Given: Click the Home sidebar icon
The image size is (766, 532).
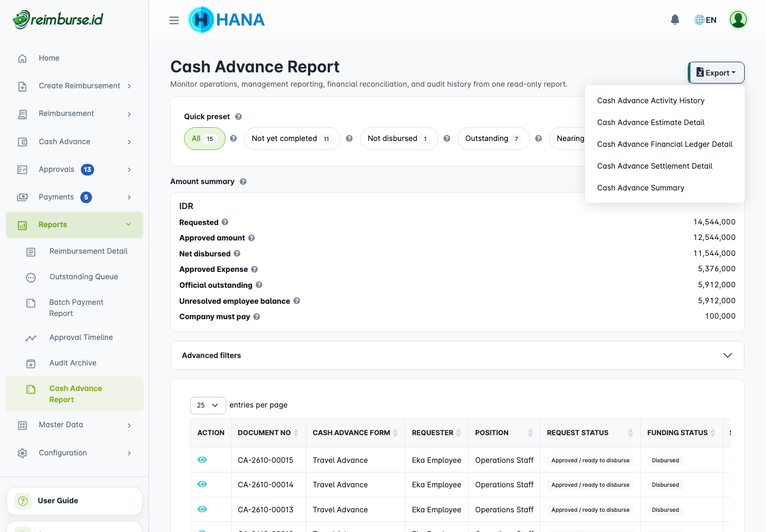Looking at the screenshot, I should [x=22, y=59].
